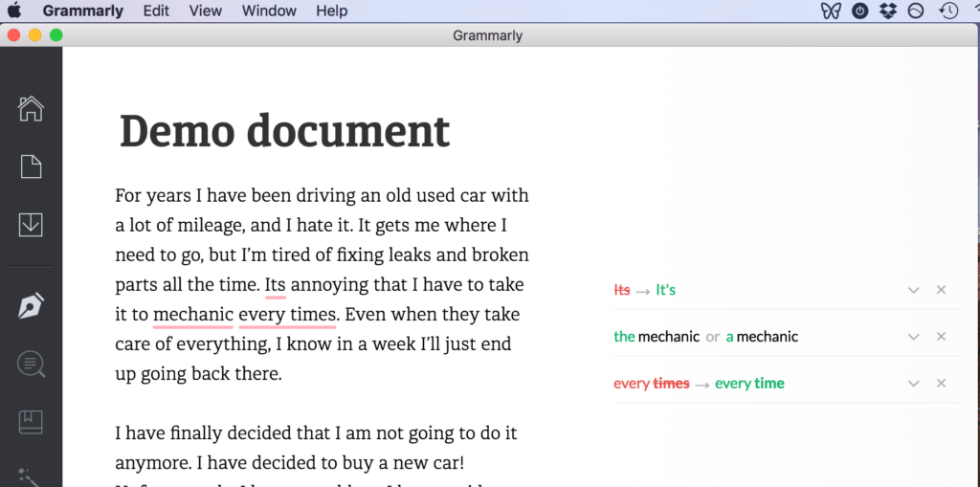Accept the green It's correction

pyautogui.click(x=666, y=290)
